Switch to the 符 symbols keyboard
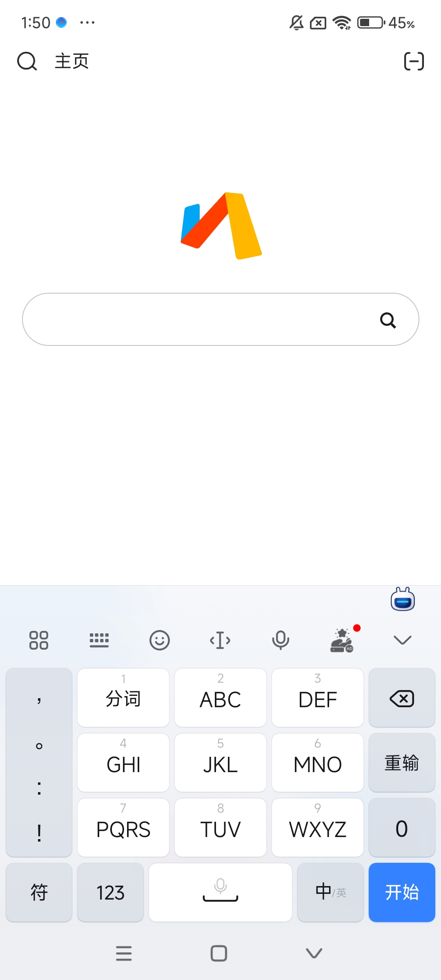This screenshot has width=441, height=980. 39,892
